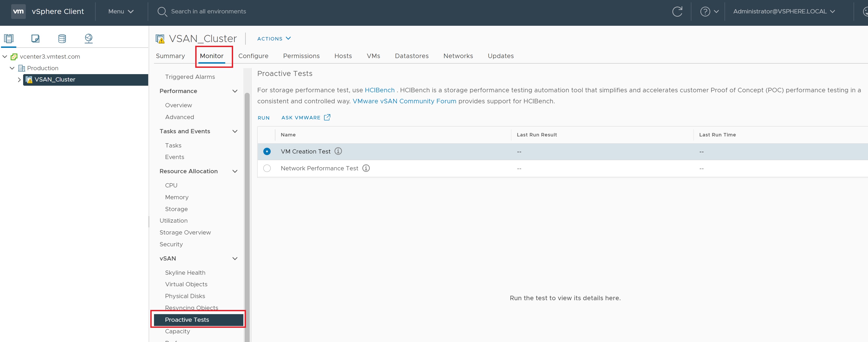Select the VM Creation Test radio button

tap(267, 151)
